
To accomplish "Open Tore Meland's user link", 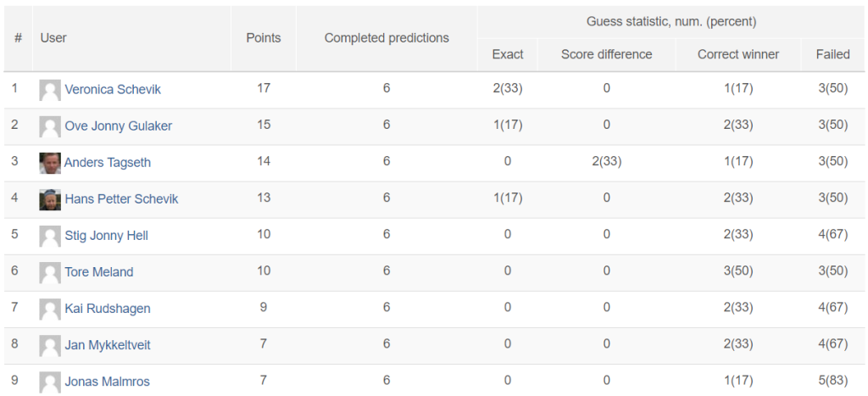I will pos(99,272).
